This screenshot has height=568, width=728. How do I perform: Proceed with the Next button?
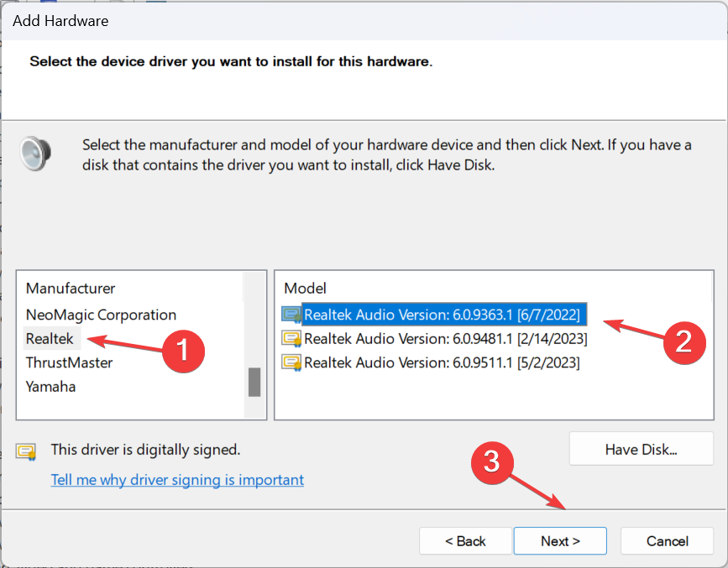pyautogui.click(x=560, y=540)
